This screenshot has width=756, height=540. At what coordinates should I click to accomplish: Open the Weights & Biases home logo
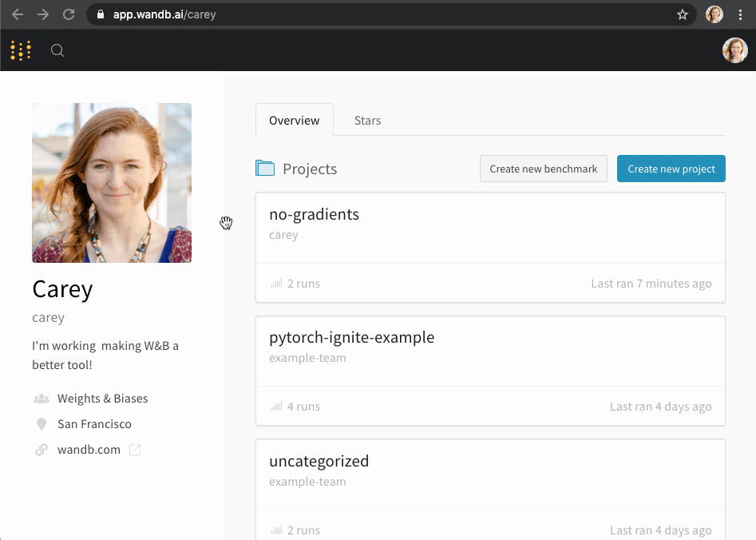pos(20,50)
